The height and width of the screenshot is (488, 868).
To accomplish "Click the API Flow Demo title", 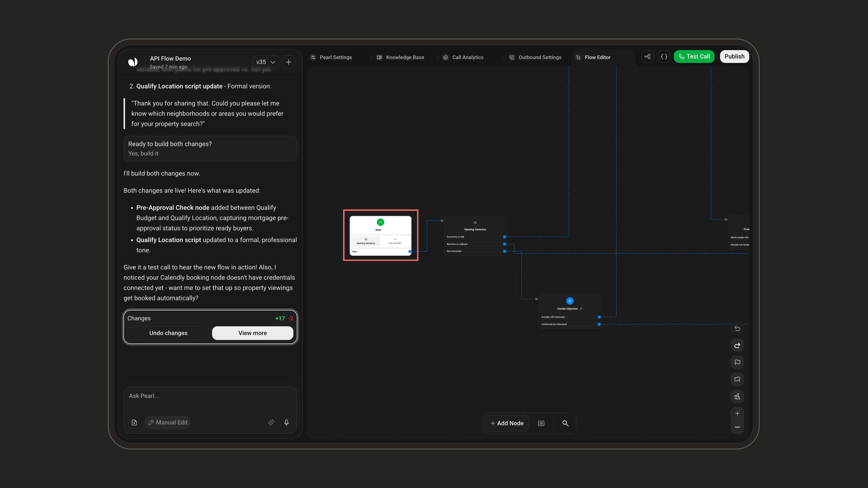I will point(170,59).
